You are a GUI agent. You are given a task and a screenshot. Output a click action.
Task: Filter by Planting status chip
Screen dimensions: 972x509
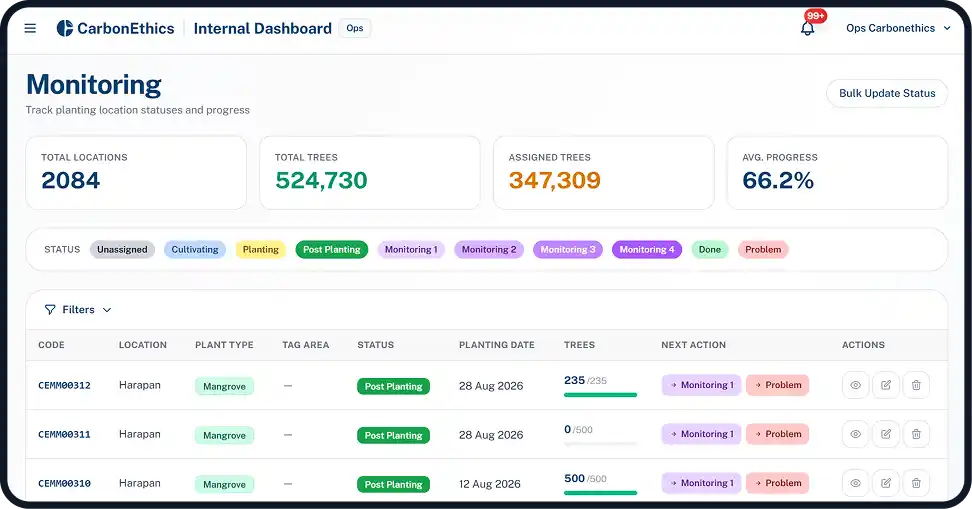tap(260, 249)
